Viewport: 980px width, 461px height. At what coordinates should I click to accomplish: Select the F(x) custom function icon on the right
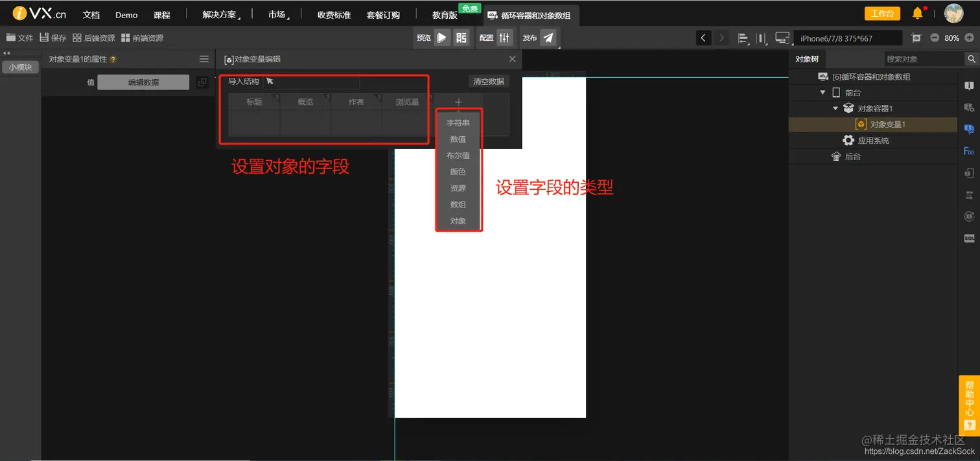click(968, 150)
